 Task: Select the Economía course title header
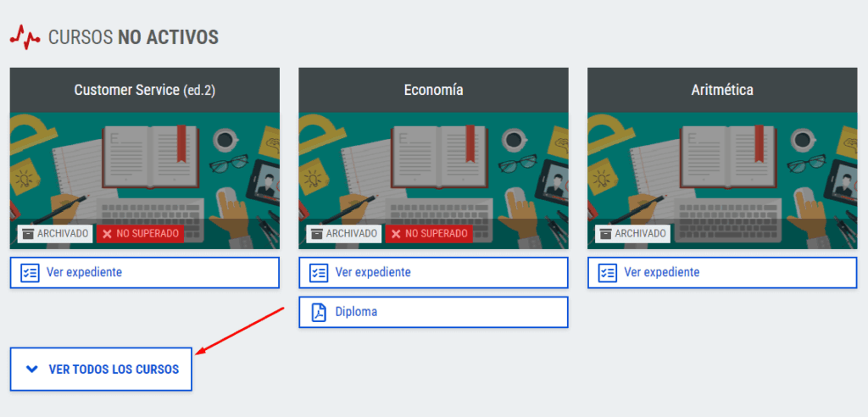point(433,90)
